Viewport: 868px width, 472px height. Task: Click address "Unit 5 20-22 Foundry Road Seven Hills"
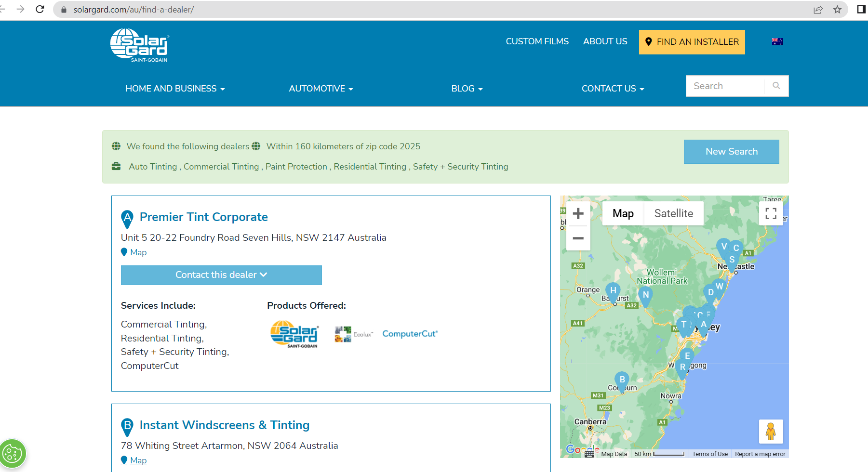207,237
